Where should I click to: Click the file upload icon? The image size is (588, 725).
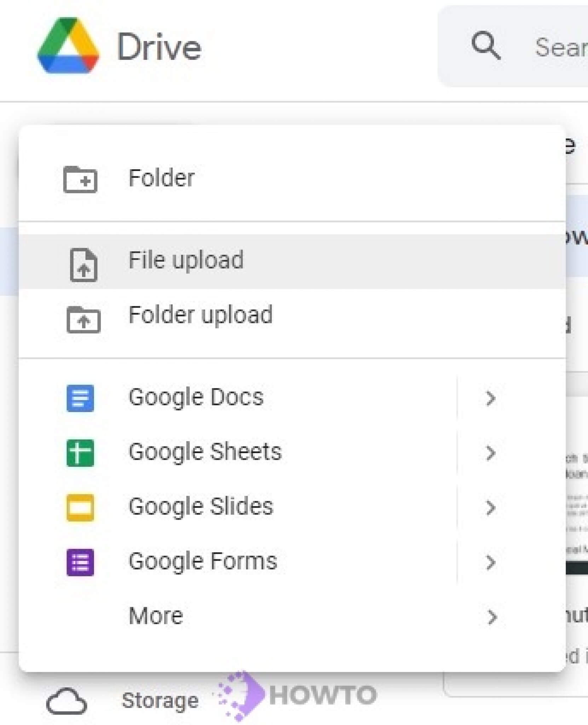[x=83, y=265]
